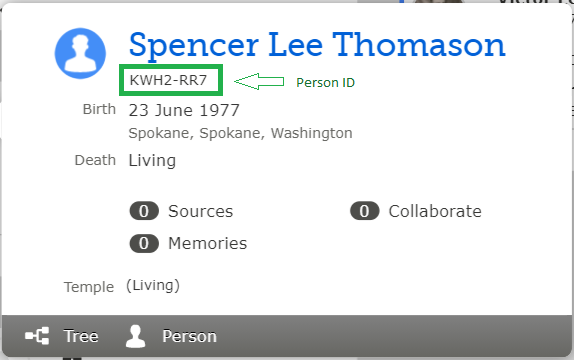The width and height of the screenshot is (574, 360).
Task: Click the Collaborate count badge
Action: point(365,211)
